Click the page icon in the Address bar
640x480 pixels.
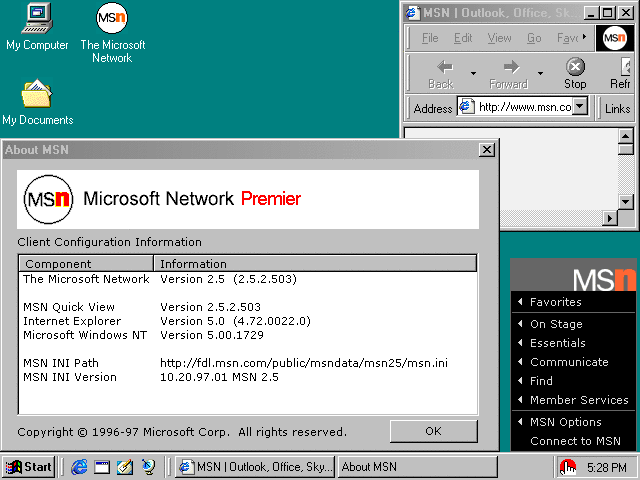466,107
